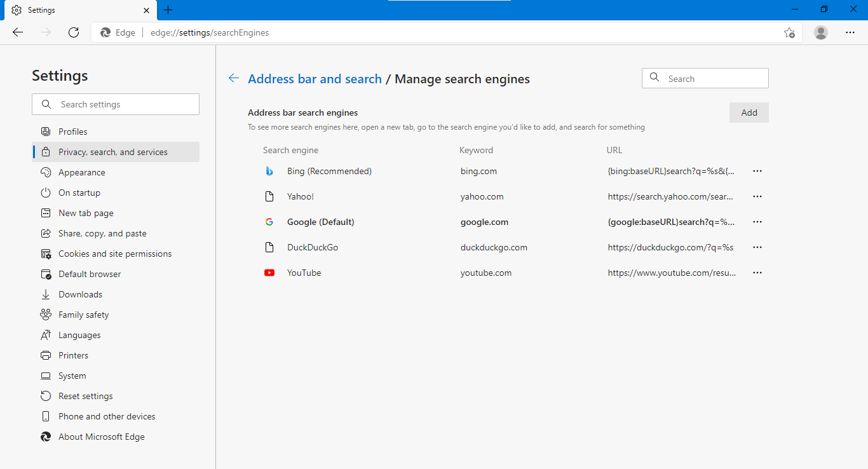Image resolution: width=868 pixels, height=469 pixels.
Task: Click the search engines Search box
Action: [705, 78]
